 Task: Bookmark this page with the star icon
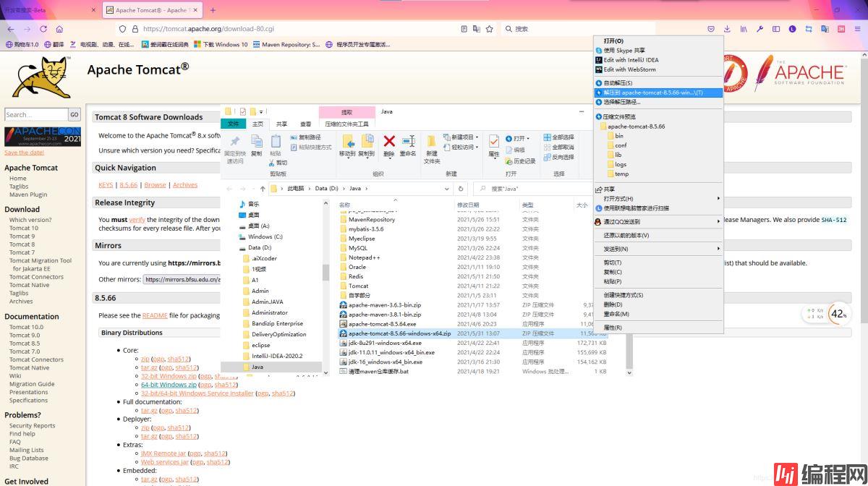pyautogui.click(x=490, y=29)
